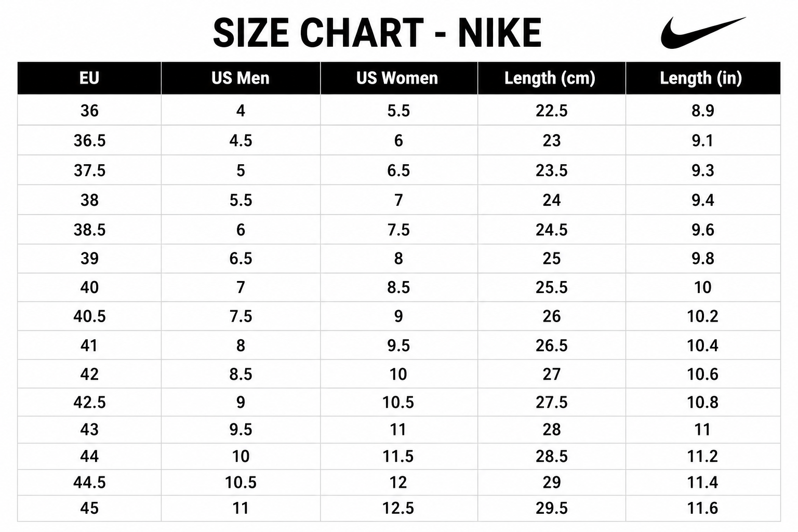Click the 29.5 cm length cell
Screen dimensions: 798x532
pyautogui.click(x=551, y=508)
